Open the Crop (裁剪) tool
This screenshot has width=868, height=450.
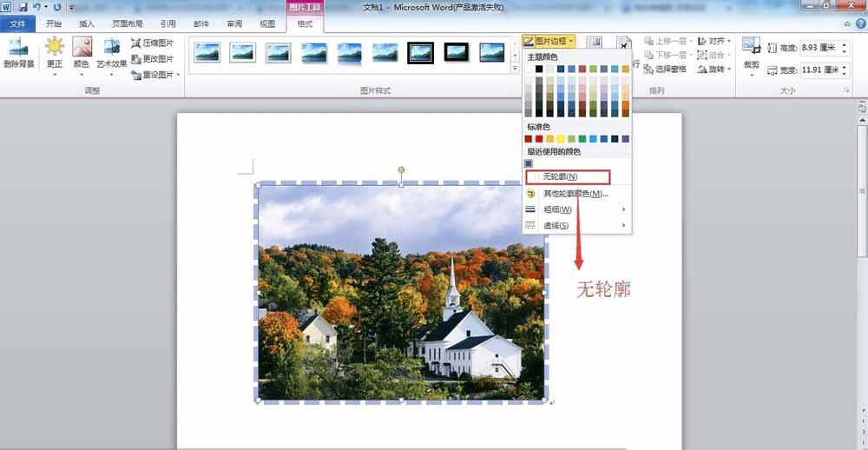(x=751, y=56)
